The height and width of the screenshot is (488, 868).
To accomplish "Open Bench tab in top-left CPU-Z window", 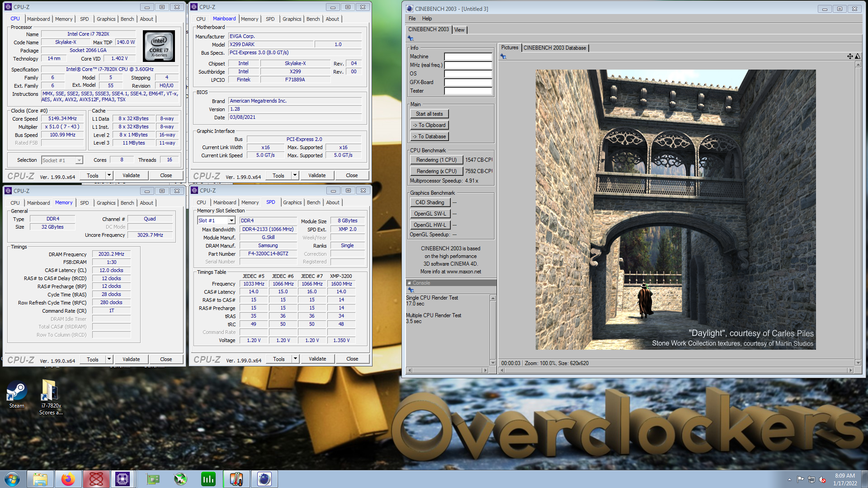I will 127,19.
